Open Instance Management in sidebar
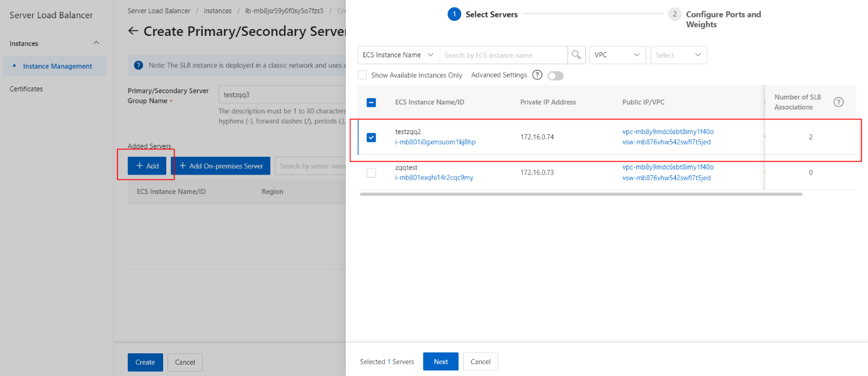This screenshot has width=868, height=376. (x=57, y=66)
